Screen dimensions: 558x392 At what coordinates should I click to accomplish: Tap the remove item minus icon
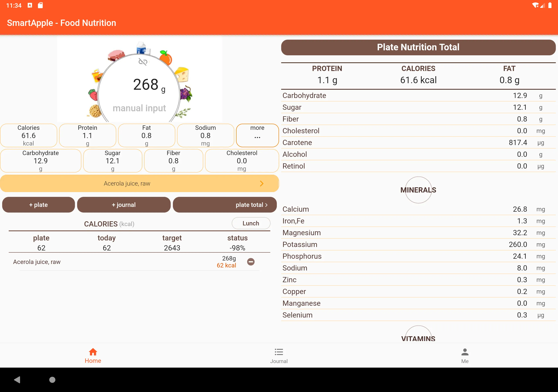click(251, 262)
